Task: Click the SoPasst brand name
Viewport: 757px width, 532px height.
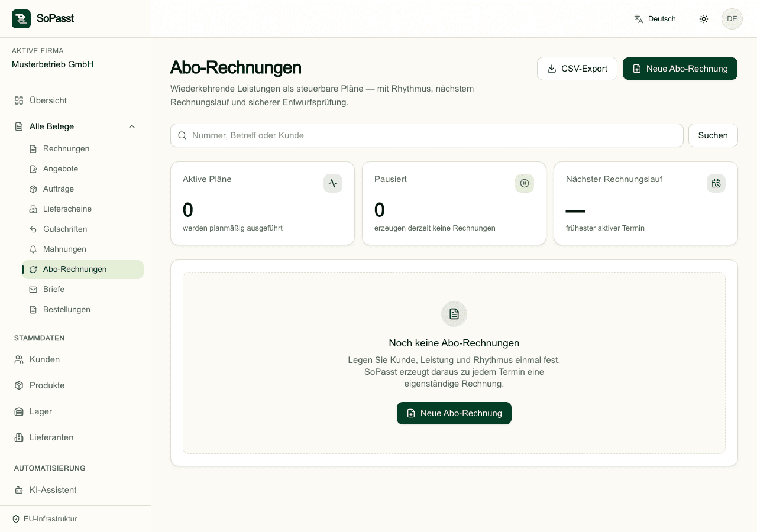Action: [x=55, y=18]
